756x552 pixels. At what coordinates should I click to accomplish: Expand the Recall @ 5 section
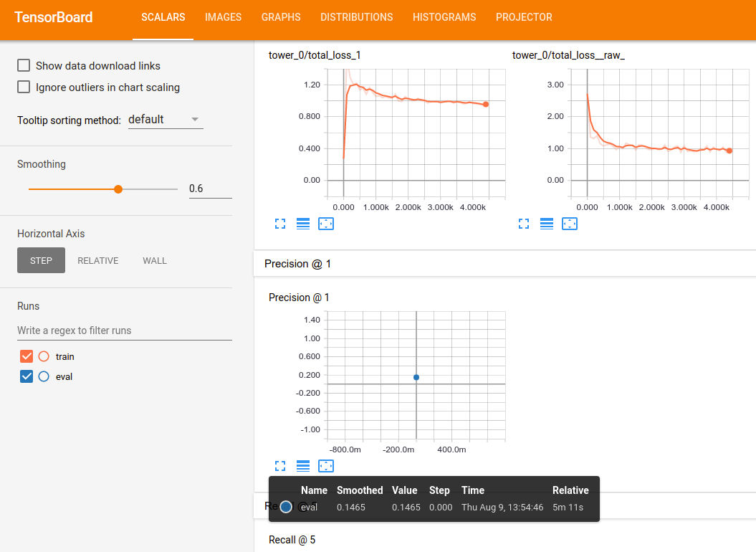[290, 539]
